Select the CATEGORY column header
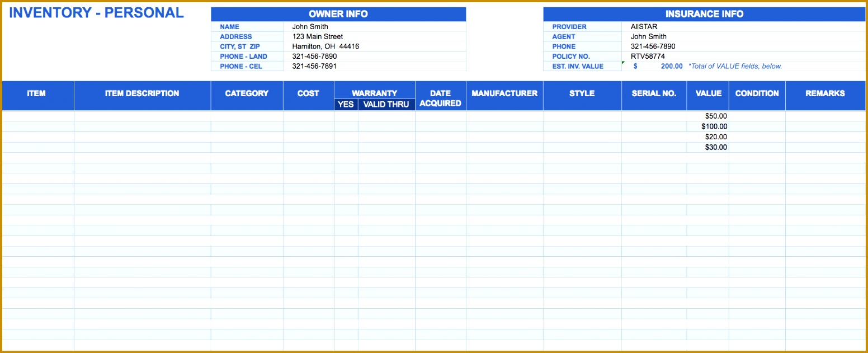The height and width of the screenshot is (353, 868). click(x=247, y=93)
